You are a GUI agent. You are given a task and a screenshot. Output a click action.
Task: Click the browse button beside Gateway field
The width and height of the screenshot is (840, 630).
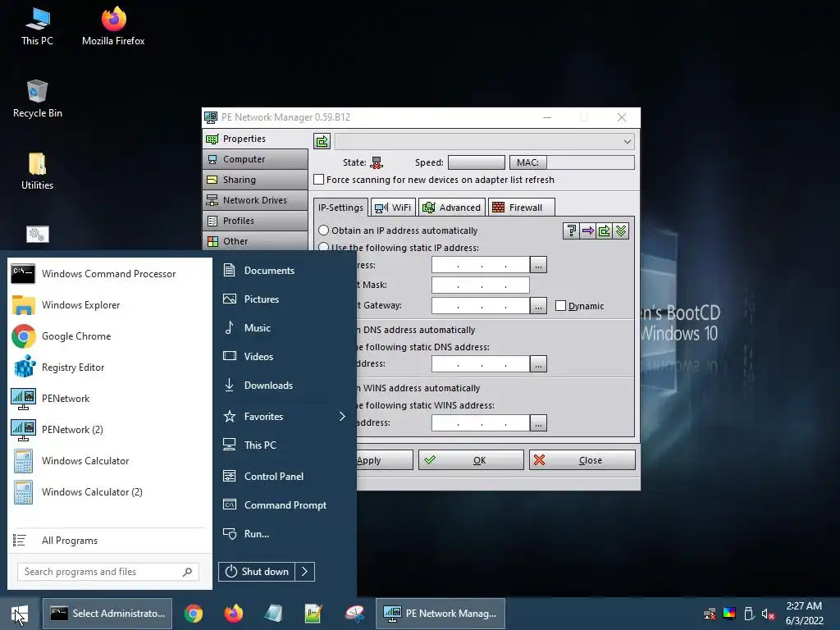point(538,305)
